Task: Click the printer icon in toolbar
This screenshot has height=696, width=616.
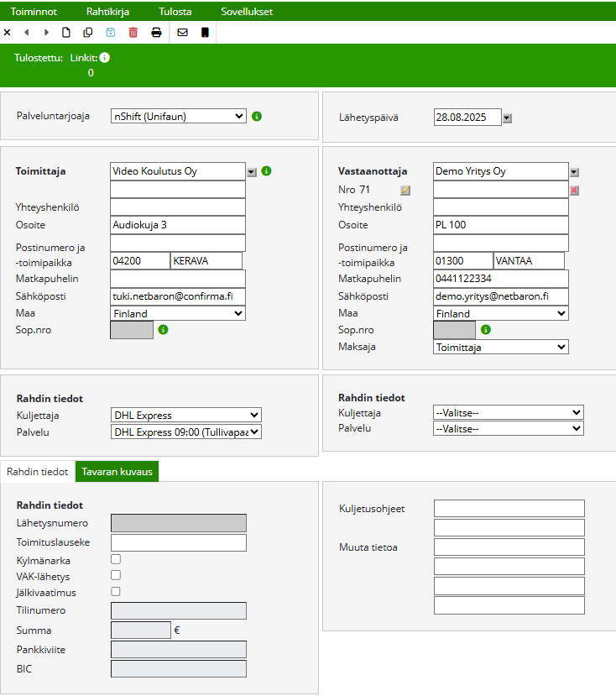Action: pos(156,33)
